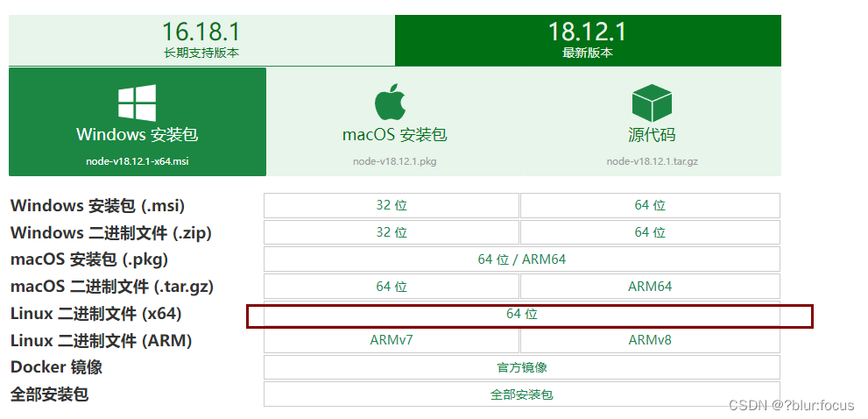
Task: Click the Apple logo icon
Action: pyautogui.click(x=391, y=102)
